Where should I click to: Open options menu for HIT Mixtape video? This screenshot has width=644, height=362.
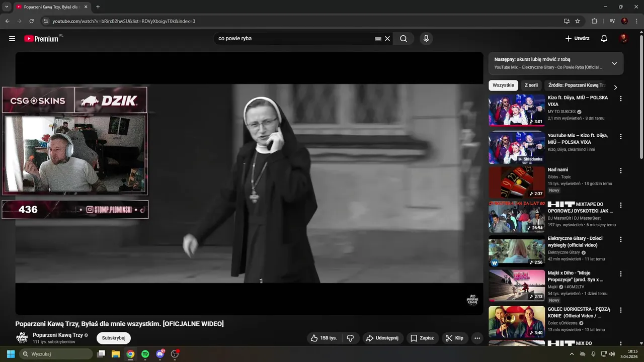point(620,205)
